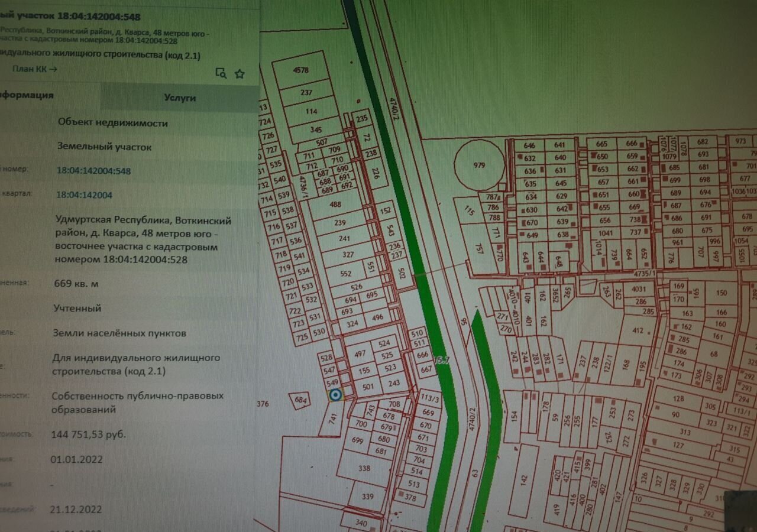Select parcel 412 on the map
Image resolution: width=757 pixels, height=532 pixels.
pos(638,331)
